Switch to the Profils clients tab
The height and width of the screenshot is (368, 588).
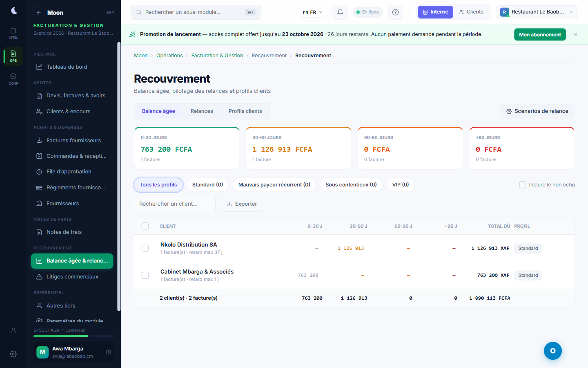(245, 111)
